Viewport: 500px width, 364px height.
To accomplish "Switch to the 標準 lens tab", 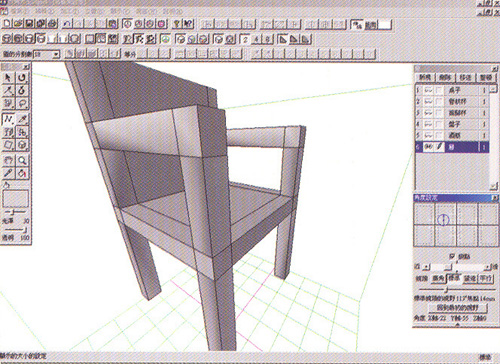I will [454, 278].
